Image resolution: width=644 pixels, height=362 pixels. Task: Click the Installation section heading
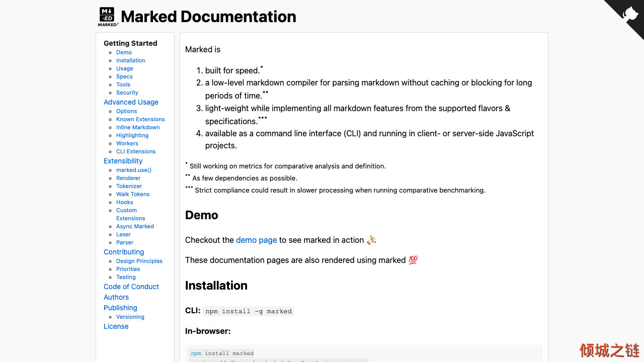216,286
